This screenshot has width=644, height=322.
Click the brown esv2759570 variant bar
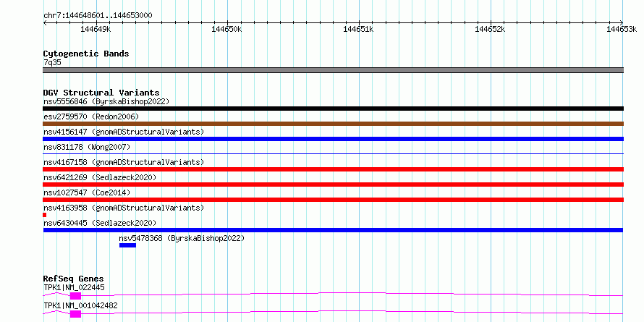pos(333,124)
